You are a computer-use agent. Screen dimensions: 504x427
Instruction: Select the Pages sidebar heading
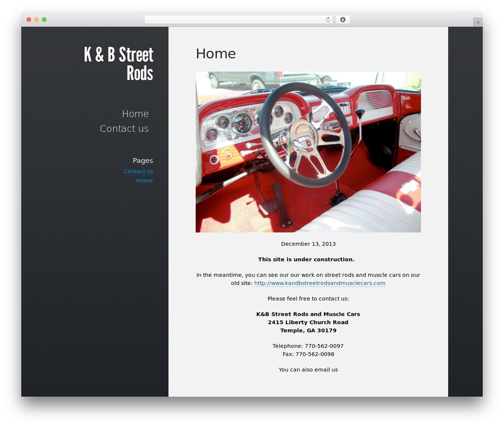pyautogui.click(x=143, y=161)
